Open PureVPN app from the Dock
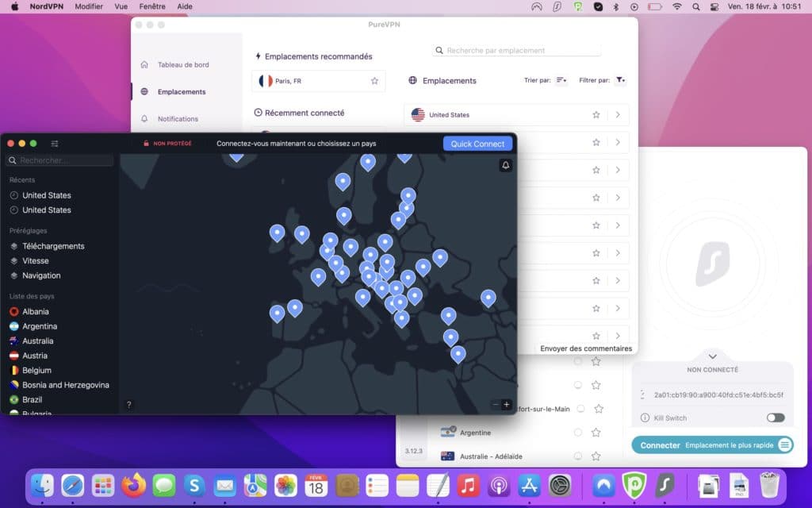 click(x=634, y=486)
